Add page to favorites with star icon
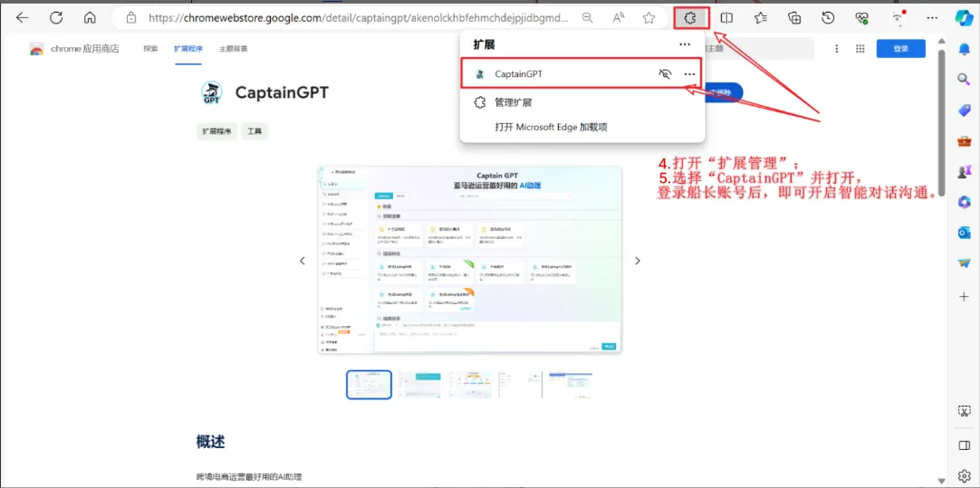Viewport: 980px width, 488px height. (649, 18)
